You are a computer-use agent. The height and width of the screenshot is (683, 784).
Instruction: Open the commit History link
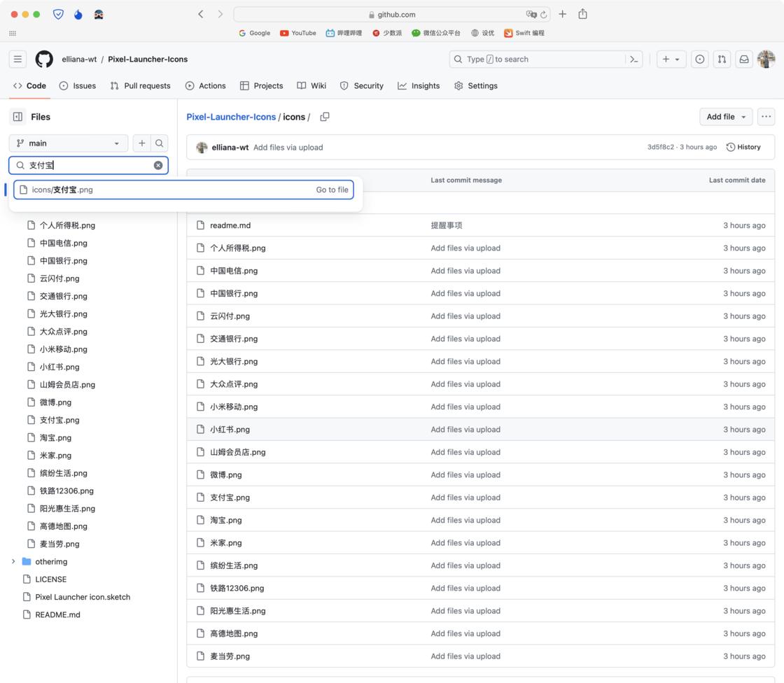point(743,147)
